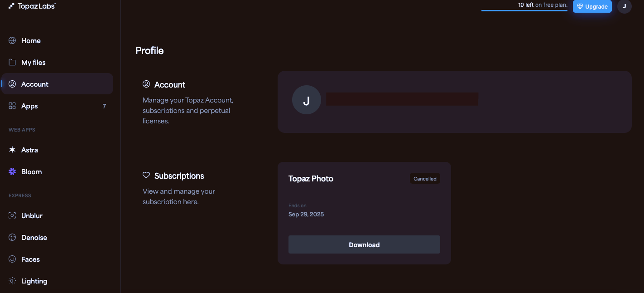Open the Denoise tool icon

[12, 237]
